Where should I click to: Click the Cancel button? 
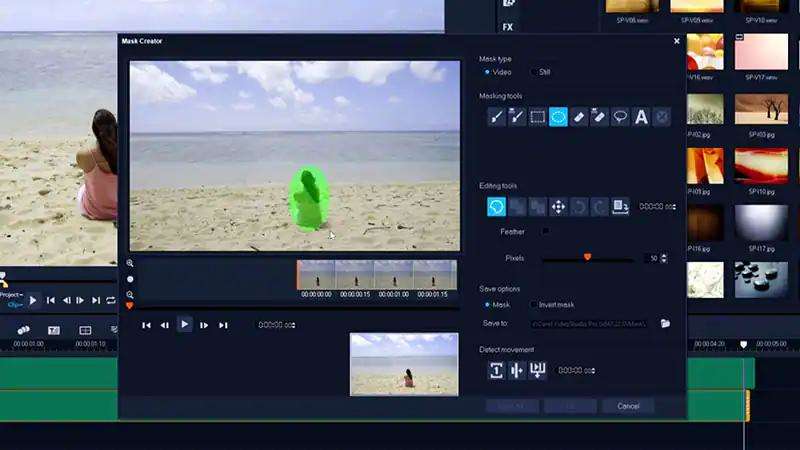pos(628,406)
